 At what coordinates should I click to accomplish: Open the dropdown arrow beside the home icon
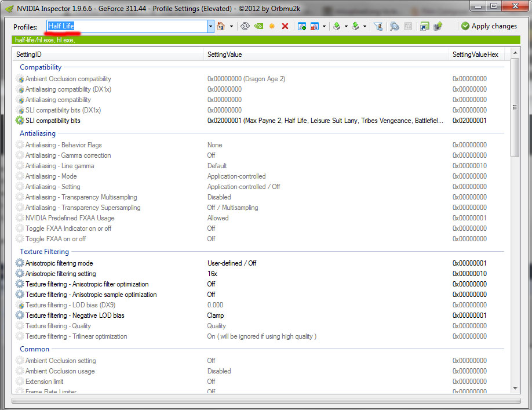(x=231, y=26)
